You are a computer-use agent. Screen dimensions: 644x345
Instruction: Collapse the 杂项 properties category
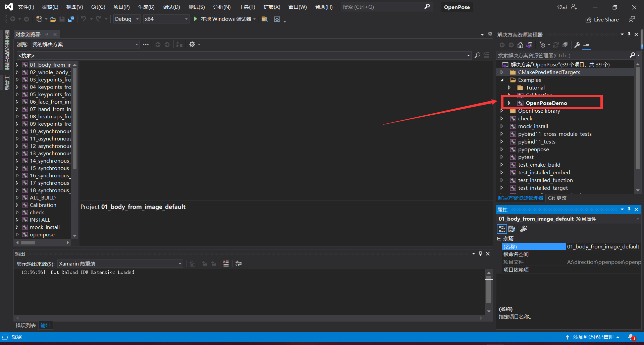pos(499,239)
